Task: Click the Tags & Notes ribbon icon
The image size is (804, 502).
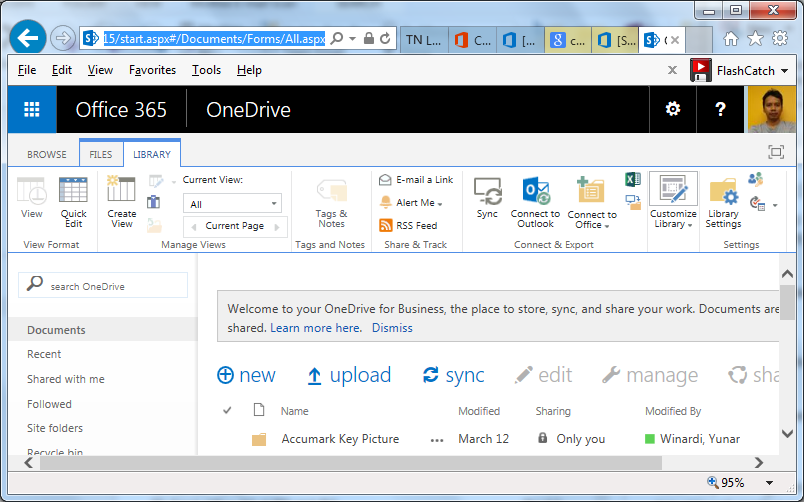Action: (x=331, y=203)
